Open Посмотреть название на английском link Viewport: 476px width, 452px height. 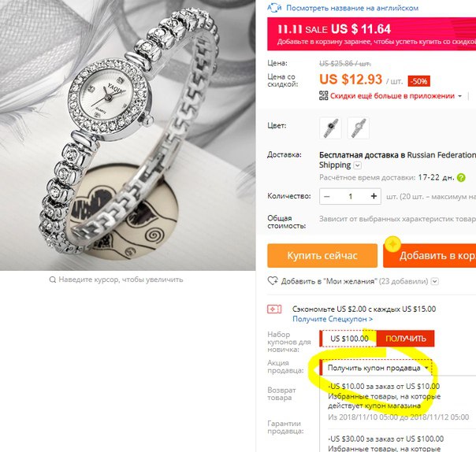[352, 8]
